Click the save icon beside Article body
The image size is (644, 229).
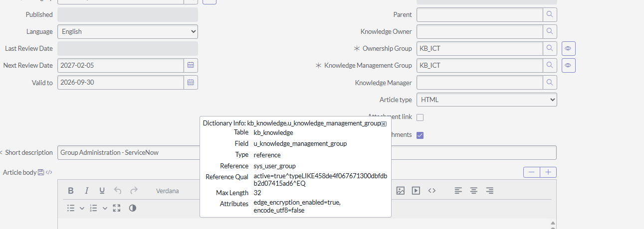coord(41,172)
